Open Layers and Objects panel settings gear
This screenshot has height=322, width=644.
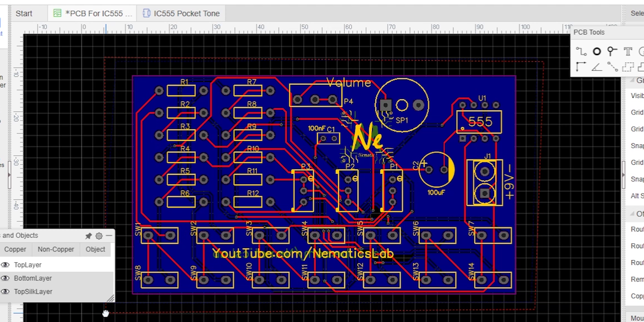tap(99, 236)
